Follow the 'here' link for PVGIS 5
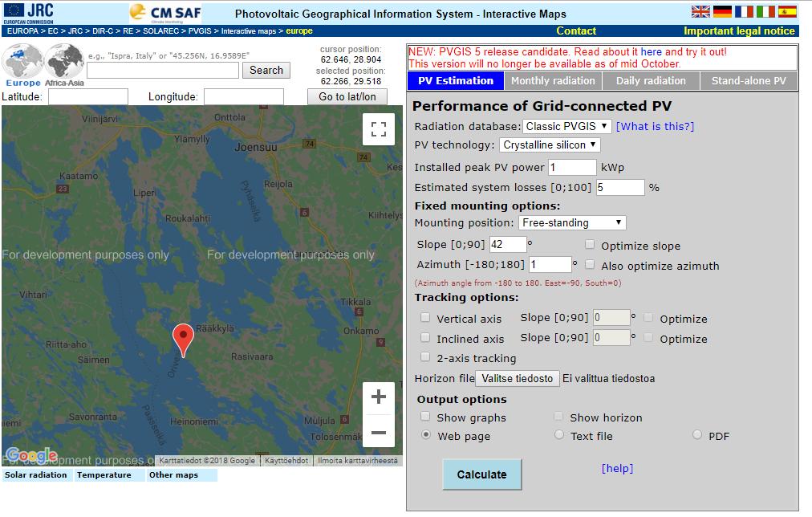Screen dimensions: 812x517 coord(651,52)
